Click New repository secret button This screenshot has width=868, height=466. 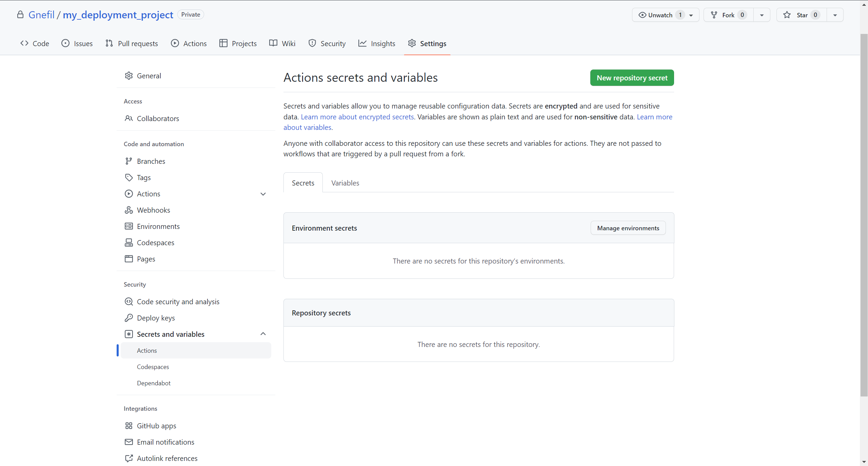coord(632,78)
